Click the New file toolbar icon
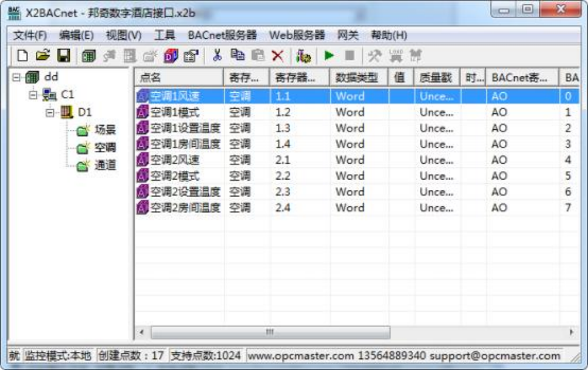588x370 pixels. pos(22,56)
